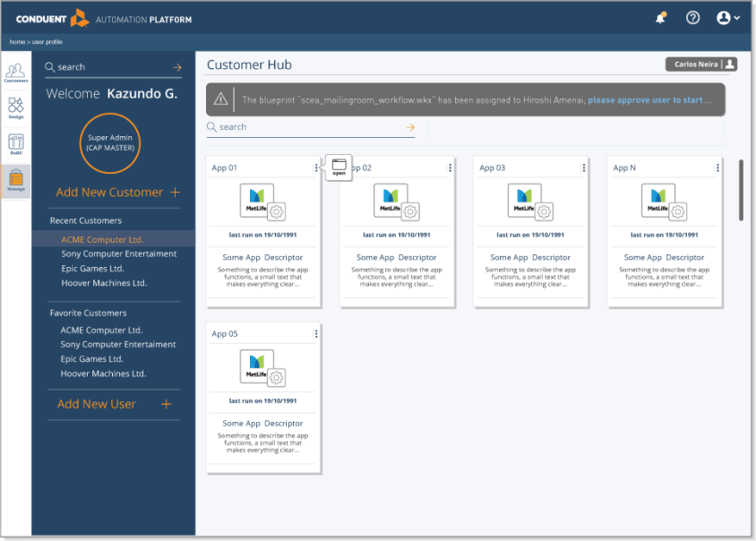The width and height of the screenshot is (756, 541).
Task: Select the Manage sidebar icon
Action: click(x=15, y=180)
